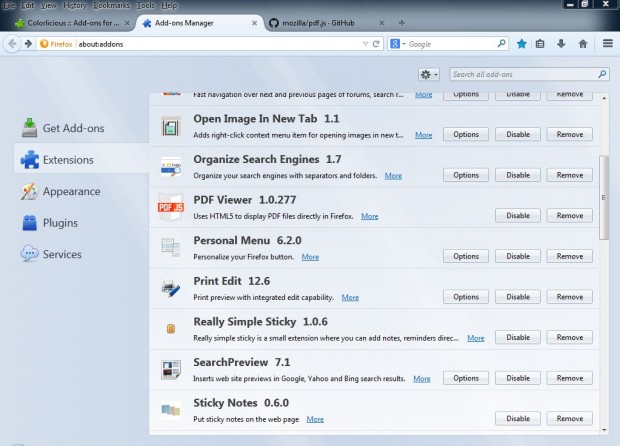Open the File menu
This screenshot has height=446, width=620.
point(9,6)
